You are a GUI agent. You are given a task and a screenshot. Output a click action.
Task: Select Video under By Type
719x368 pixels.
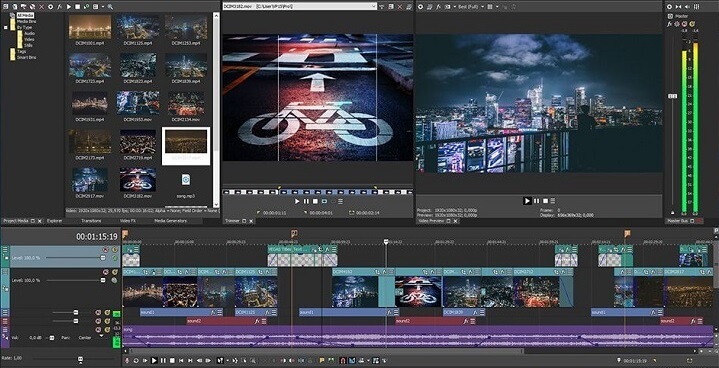pos(28,39)
